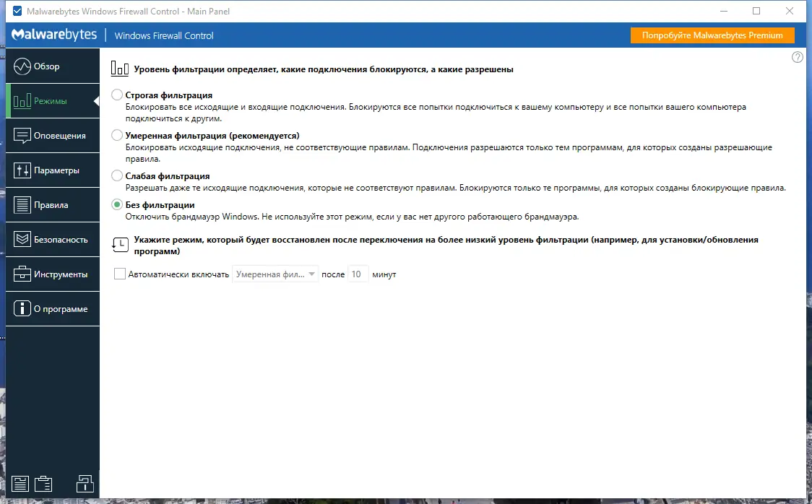This screenshot has height=504, width=812.
Task: Click the lock icon at sidebar bottom
Action: coord(85,484)
